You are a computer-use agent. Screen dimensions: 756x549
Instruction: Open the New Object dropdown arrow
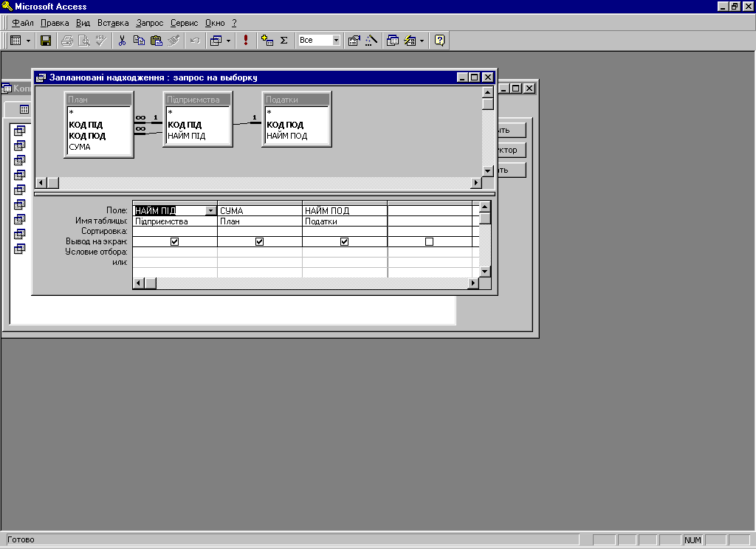coord(422,41)
